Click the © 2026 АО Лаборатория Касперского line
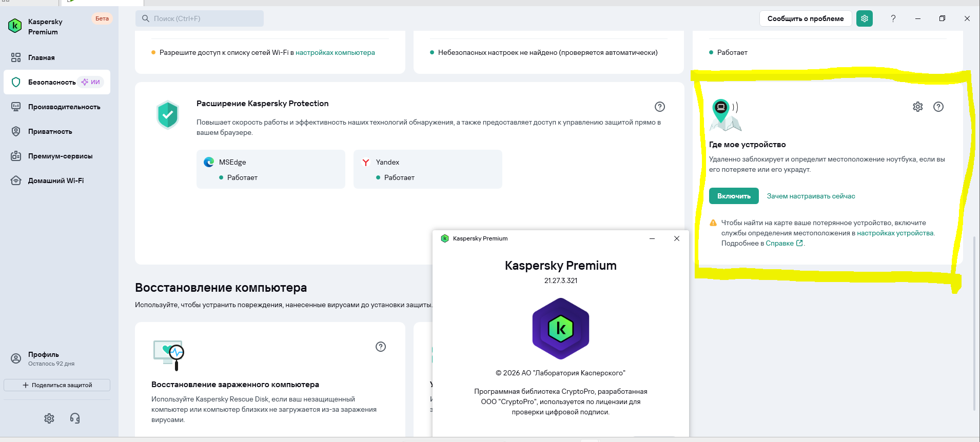Viewport: 980px width, 442px height. tap(561, 373)
